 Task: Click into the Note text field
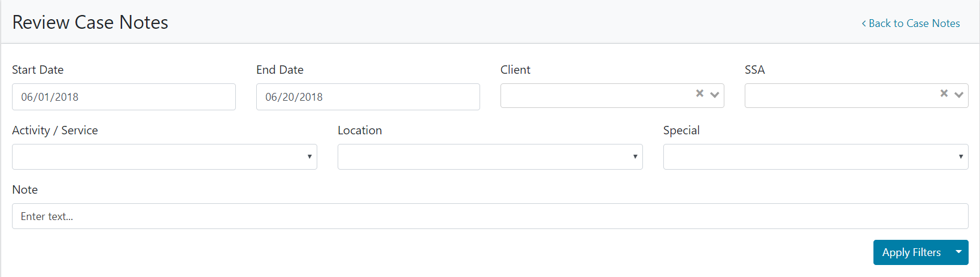(490, 216)
